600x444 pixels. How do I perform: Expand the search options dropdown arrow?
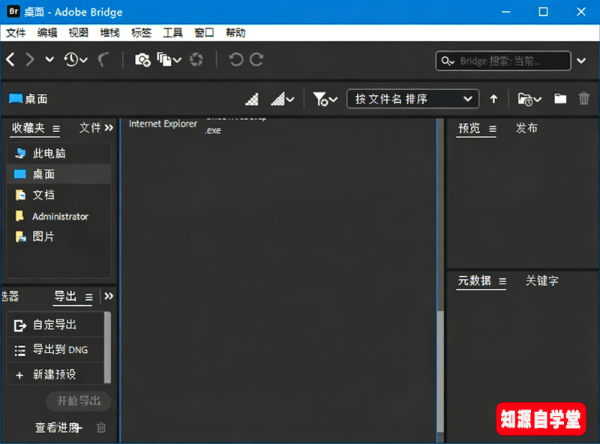point(582,61)
